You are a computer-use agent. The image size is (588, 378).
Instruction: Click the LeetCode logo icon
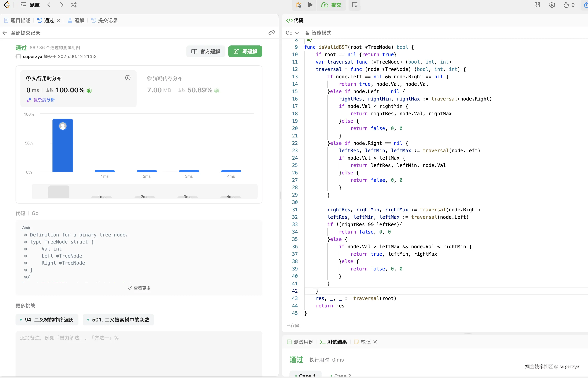[7, 5]
